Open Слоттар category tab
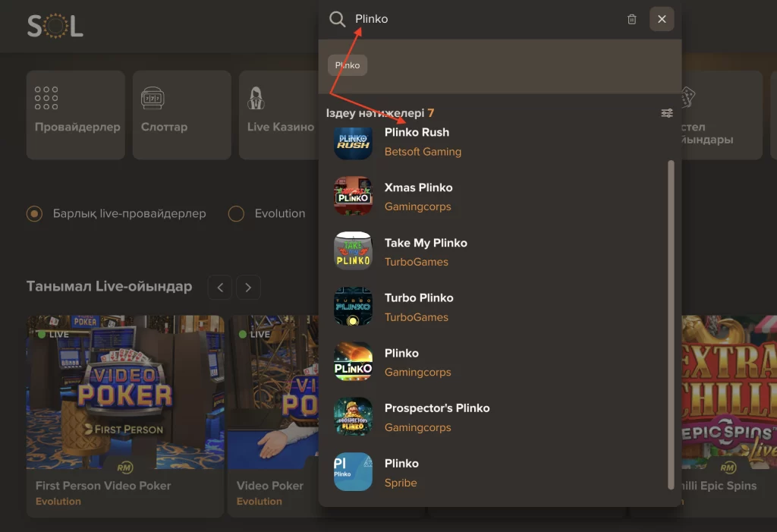Image resolution: width=777 pixels, height=532 pixels. [182, 115]
